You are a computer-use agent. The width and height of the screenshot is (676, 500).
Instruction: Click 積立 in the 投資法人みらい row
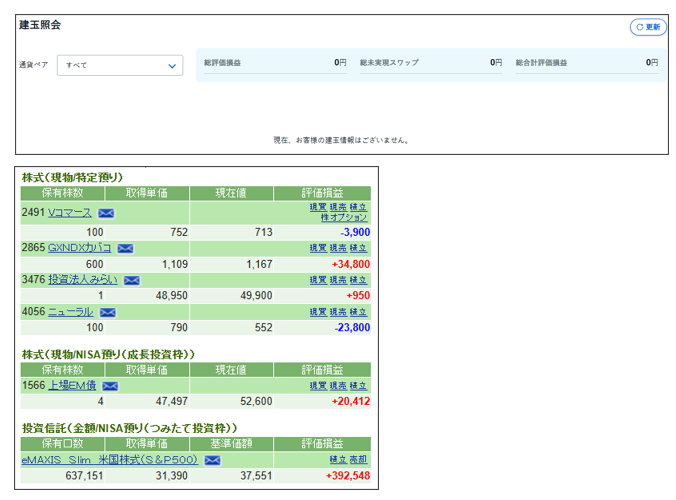tap(358, 280)
